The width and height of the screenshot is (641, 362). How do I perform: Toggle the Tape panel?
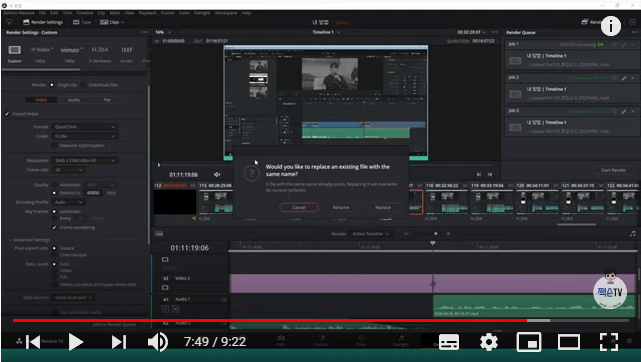click(82, 22)
